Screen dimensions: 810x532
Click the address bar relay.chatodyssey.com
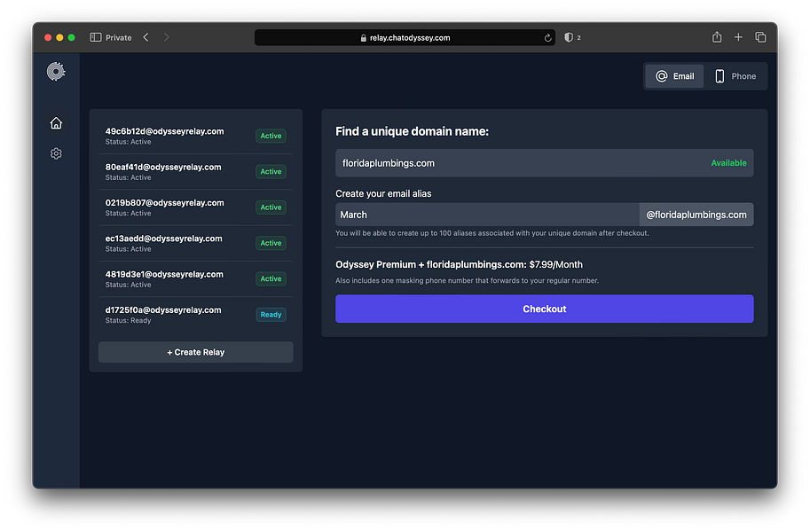coord(405,38)
